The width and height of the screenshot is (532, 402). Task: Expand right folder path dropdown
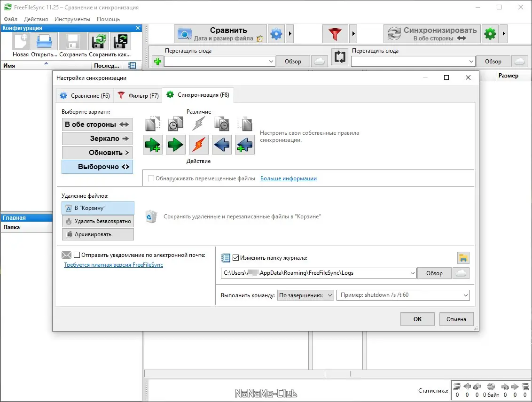pyautogui.click(x=471, y=62)
